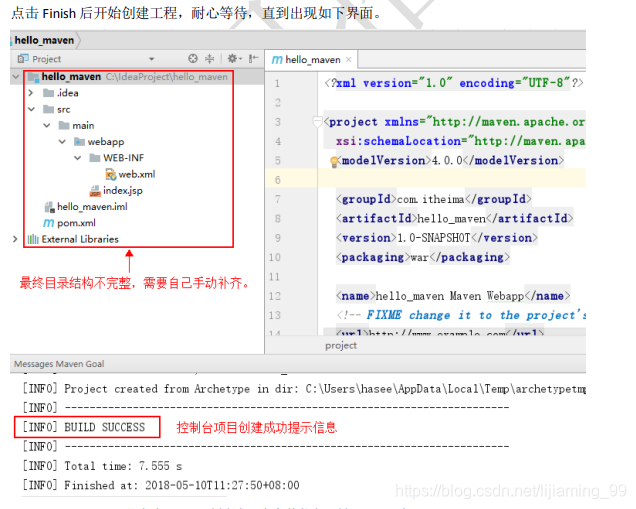
Task: Click the WEB-INF folder icon
Action: (95, 158)
